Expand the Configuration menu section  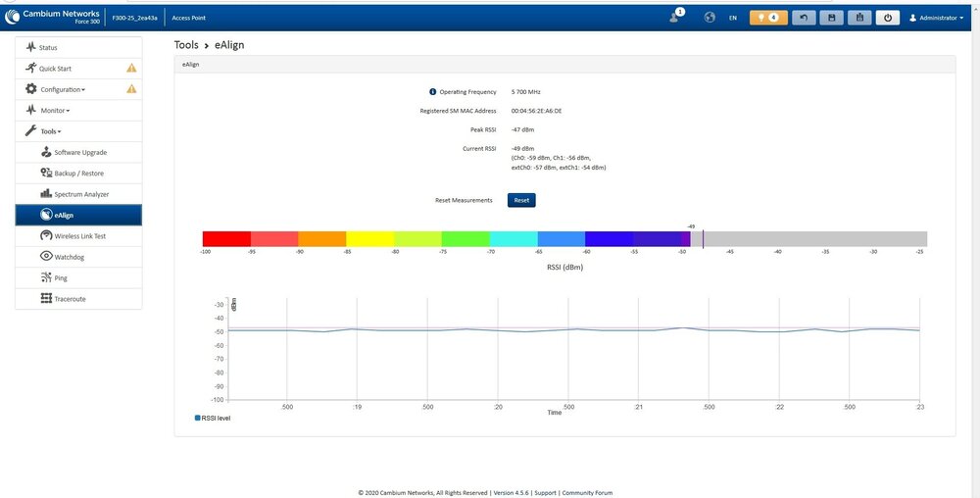pos(63,89)
